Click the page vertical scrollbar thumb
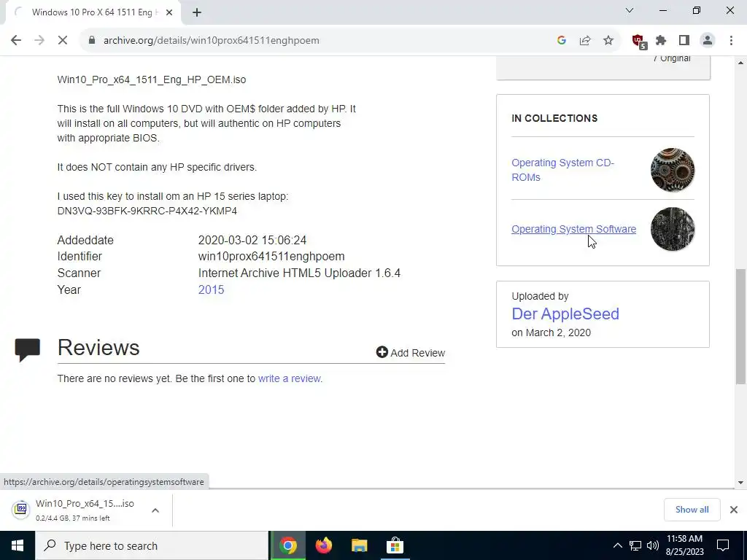This screenshot has width=747, height=560. [740, 326]
